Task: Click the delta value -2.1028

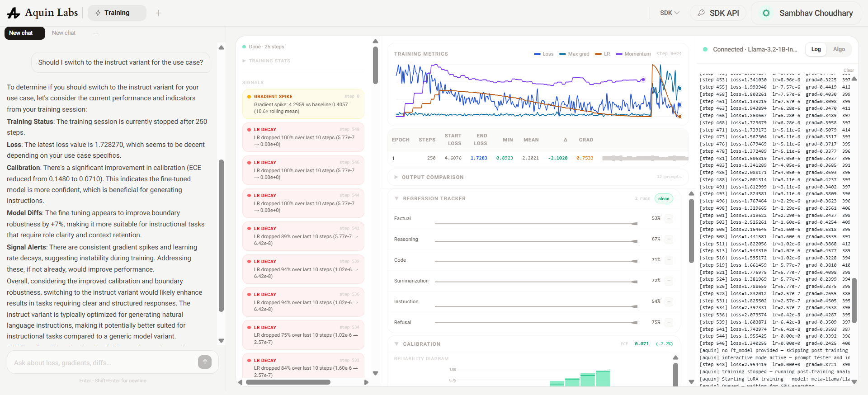Action: coord(557,158)
